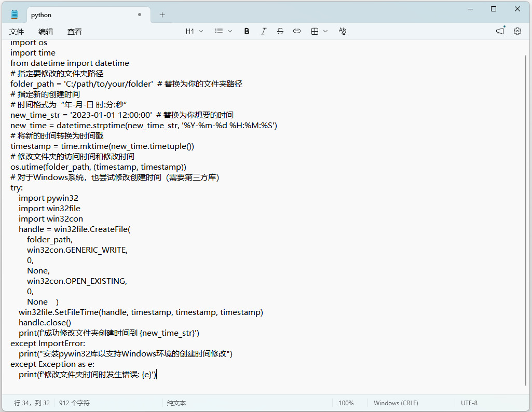Click the UTF-8 encoding indicator
The height and width of the screenshot is (412, 532).
469,403
